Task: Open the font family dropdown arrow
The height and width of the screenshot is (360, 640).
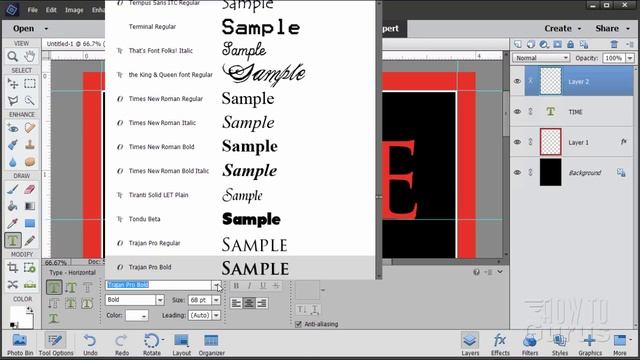Action: (x=216, y=285)
